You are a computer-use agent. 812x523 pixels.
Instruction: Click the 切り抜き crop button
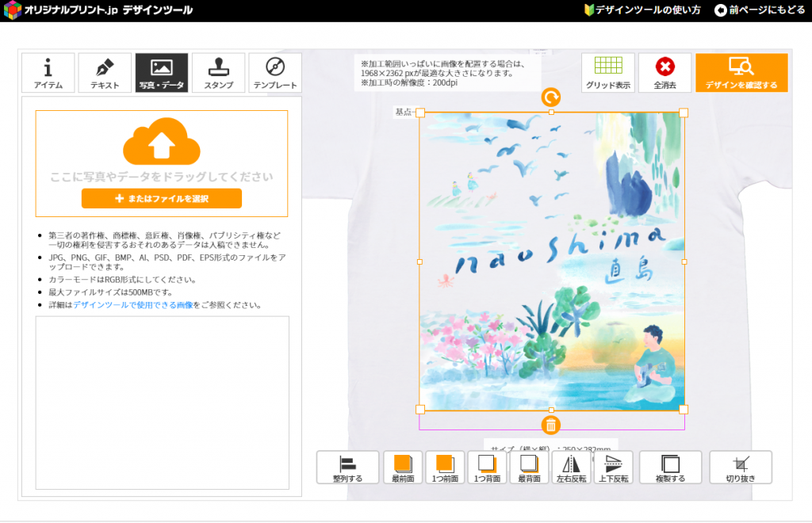point(741,468)
